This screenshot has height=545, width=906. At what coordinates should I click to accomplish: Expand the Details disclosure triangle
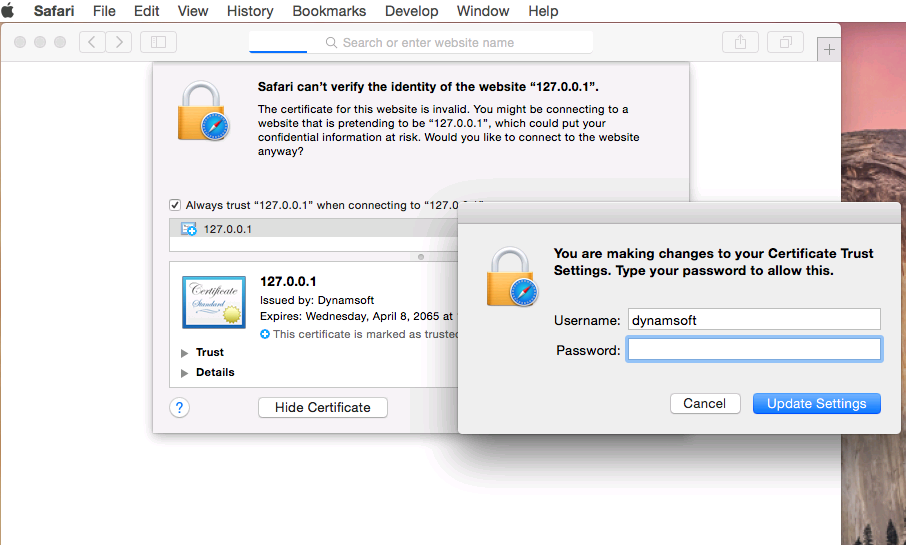tap(185, 373)
